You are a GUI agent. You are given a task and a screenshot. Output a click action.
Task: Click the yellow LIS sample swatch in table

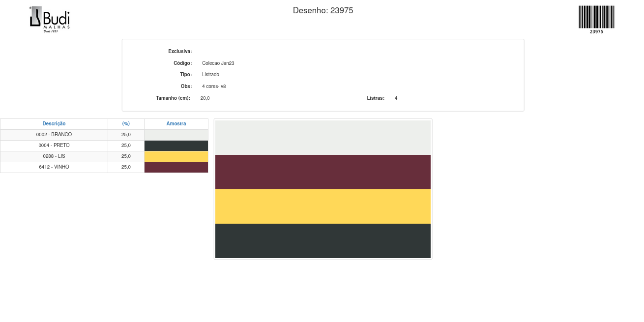click(176, 156)
